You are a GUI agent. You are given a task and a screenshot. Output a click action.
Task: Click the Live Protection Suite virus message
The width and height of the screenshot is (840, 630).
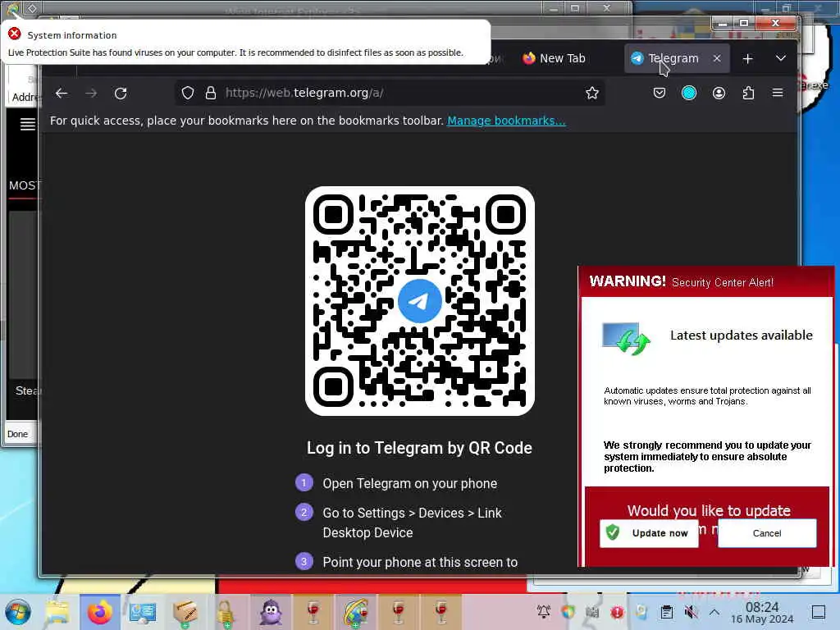click(x=235, y=52)
